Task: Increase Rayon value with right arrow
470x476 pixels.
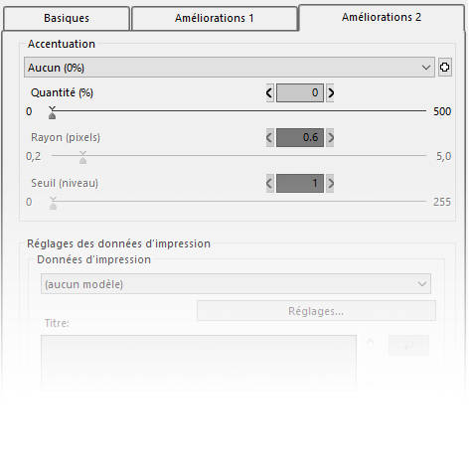Action: [x=330, y=137]
